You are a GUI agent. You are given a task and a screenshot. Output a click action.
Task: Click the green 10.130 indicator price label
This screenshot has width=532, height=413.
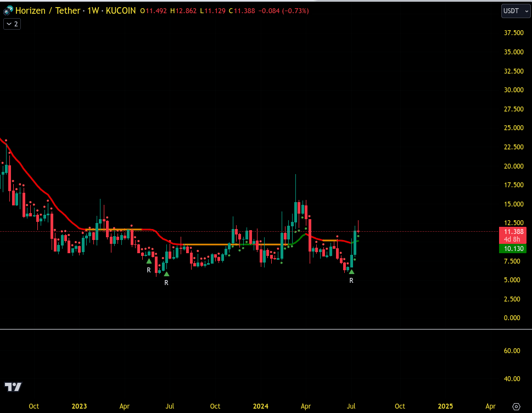(513, 249)
